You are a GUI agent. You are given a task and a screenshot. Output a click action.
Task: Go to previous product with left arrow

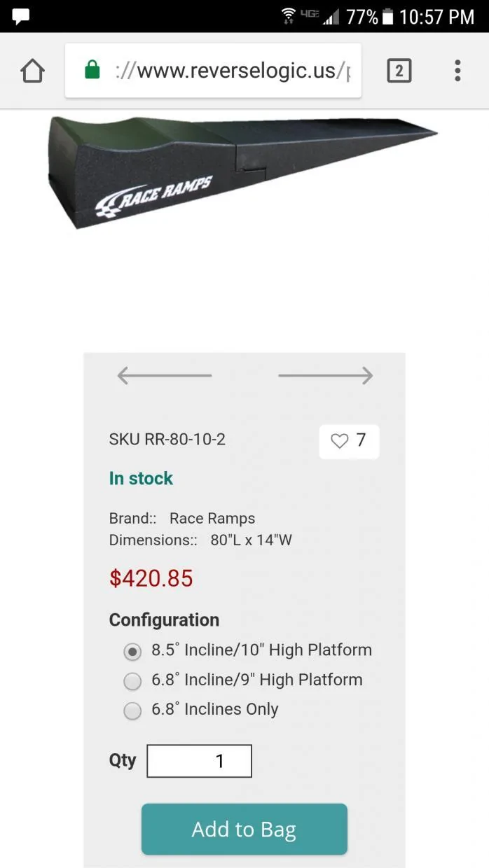coord(164,376)
